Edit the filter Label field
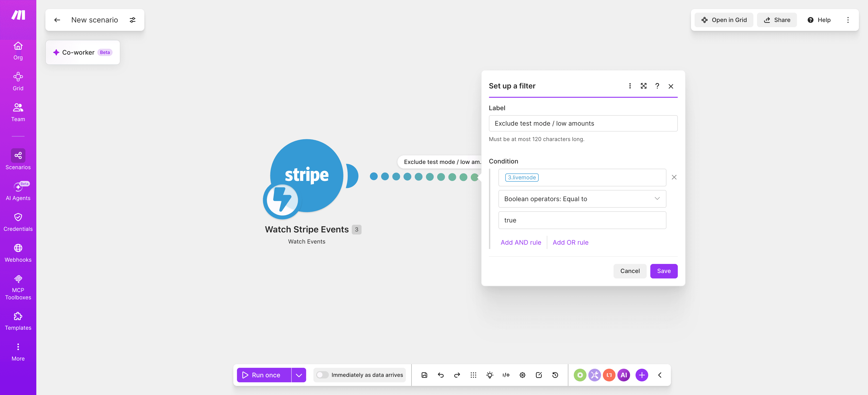Image resolution: width=868 pixels, height=395 pixels. (x=583, y=123)
